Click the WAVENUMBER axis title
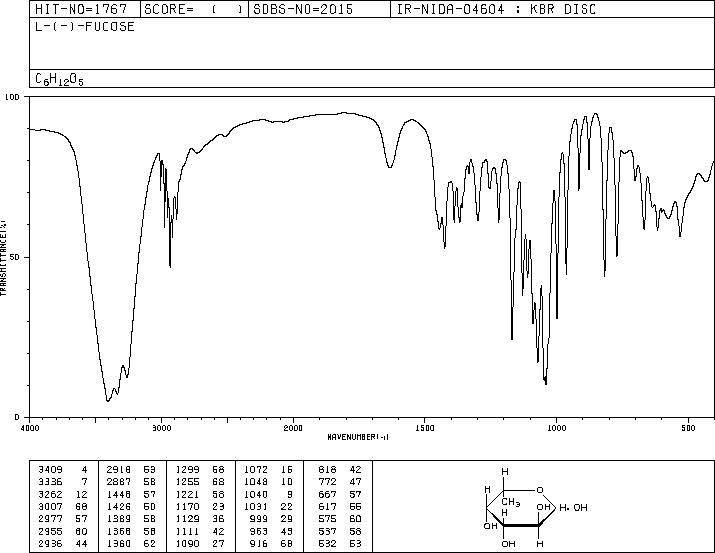 [x=358, y=437]
